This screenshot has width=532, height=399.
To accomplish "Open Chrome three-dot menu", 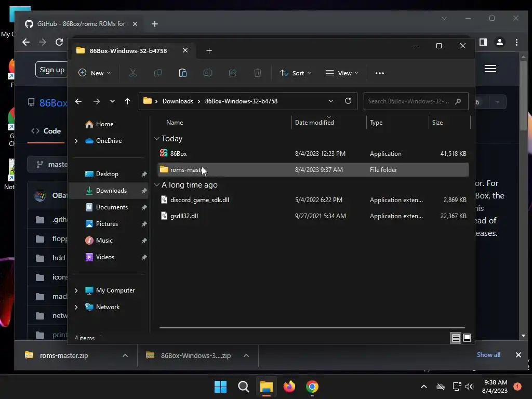I will [517, 42].
